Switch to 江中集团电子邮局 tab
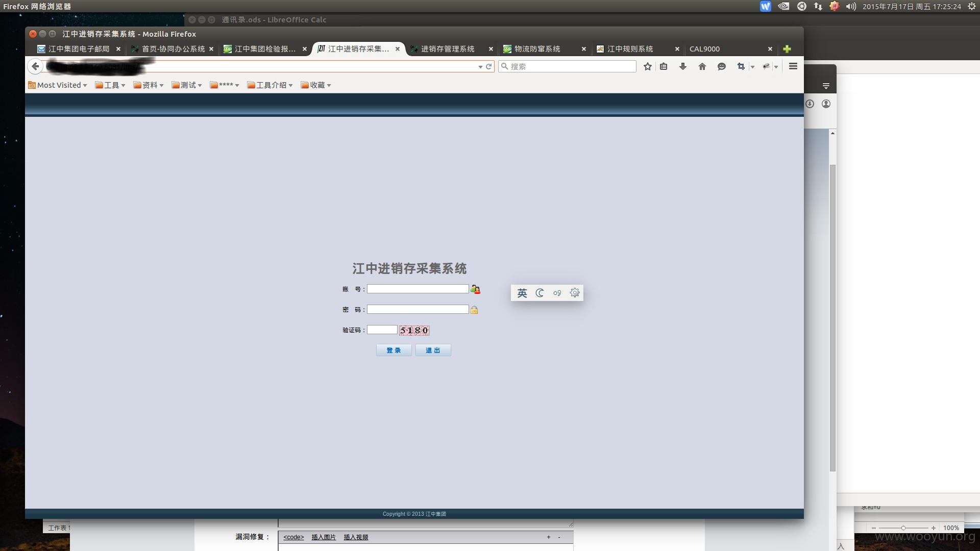The width and height of the screenshot is (980, 551). [79, 49]
